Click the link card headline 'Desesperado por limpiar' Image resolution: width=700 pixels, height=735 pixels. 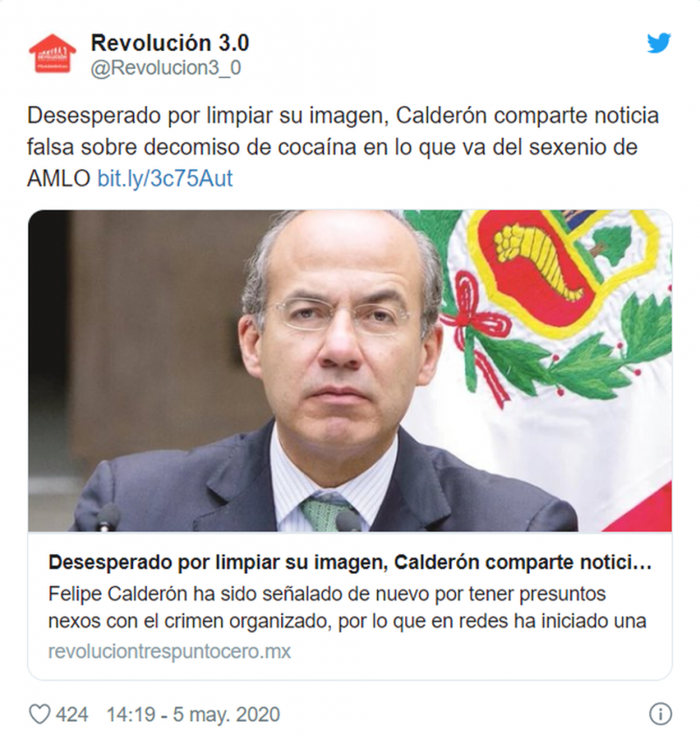pos(350,562)
